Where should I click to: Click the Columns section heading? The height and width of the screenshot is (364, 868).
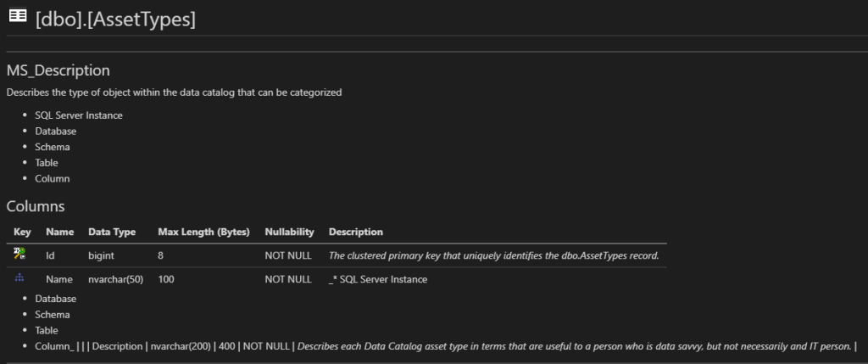pyautogui.click(x=36, y=206)
